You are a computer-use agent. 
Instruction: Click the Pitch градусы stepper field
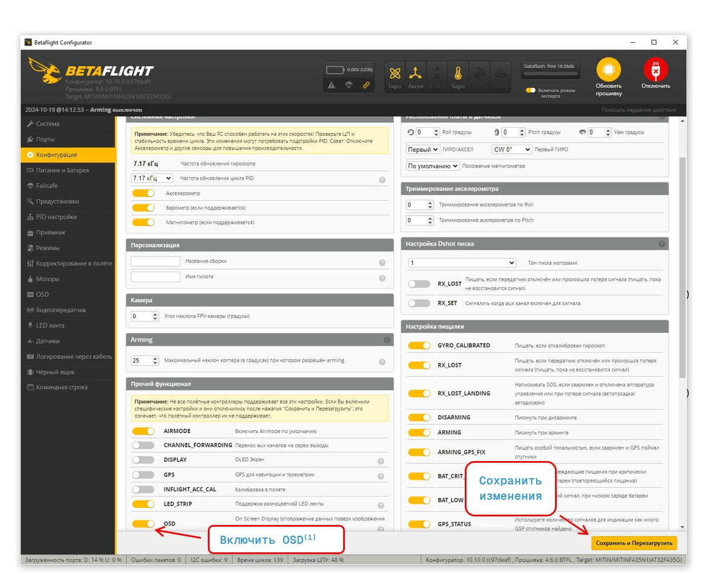(514, 132)
